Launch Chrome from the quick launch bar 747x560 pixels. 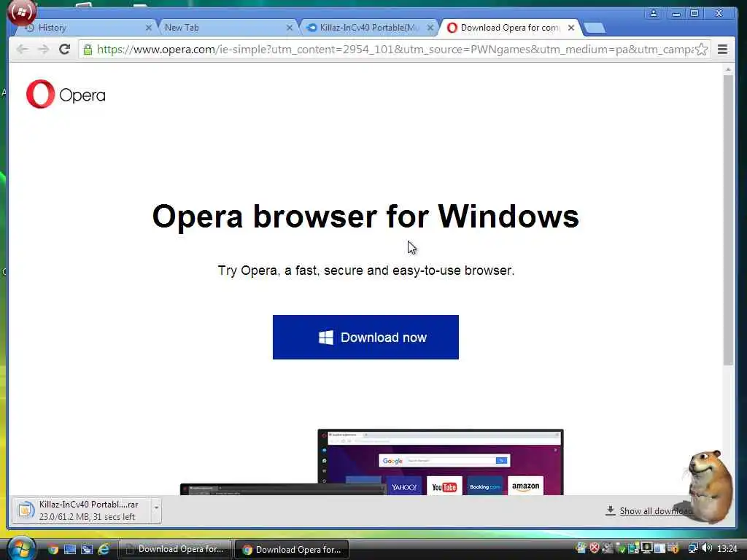pyautogui.click(x=53, y=550)
